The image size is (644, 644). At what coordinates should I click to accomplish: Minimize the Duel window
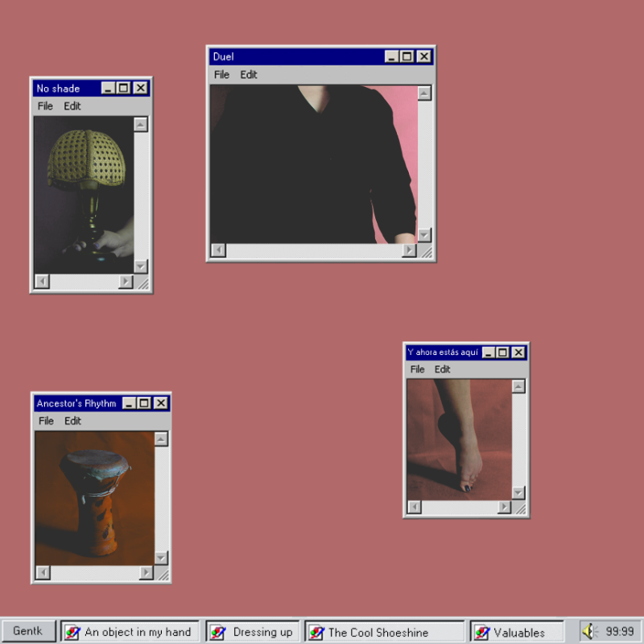point(392,56)
